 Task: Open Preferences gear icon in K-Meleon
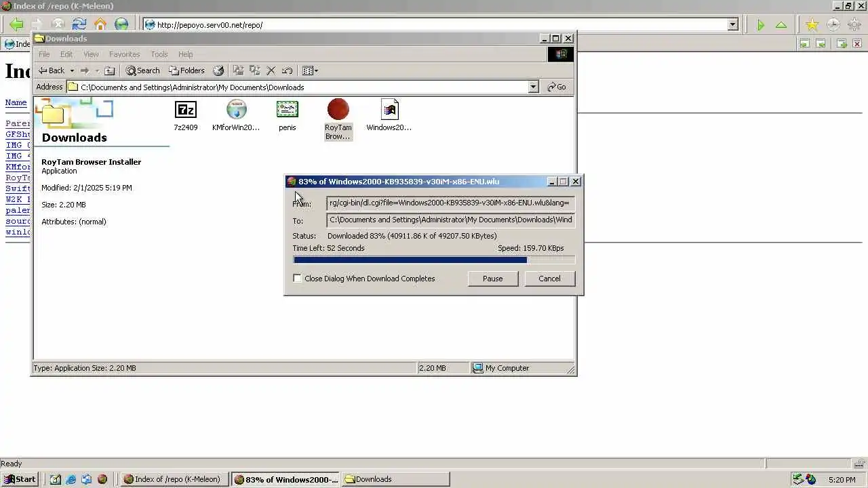click(x=854, y=25)
